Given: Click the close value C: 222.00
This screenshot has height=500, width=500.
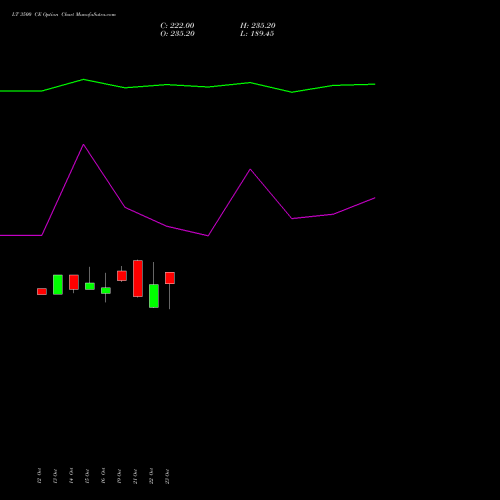Looking at the screenshot, I should coord(177,26).
